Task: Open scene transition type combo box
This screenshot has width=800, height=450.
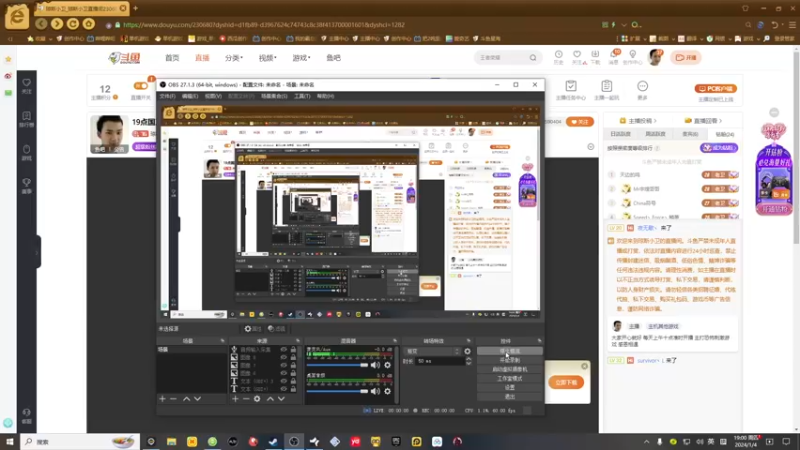Action: pos(433,352)
